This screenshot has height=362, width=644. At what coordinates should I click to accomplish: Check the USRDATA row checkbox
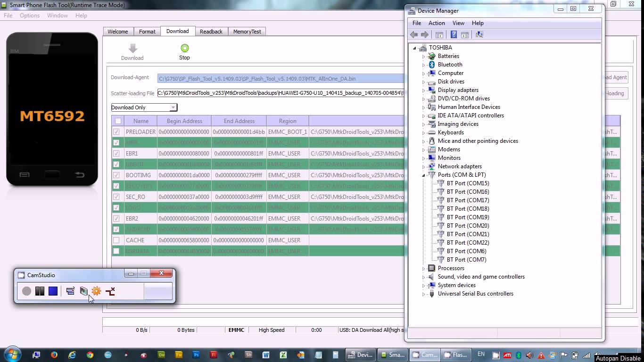[116, 251]
